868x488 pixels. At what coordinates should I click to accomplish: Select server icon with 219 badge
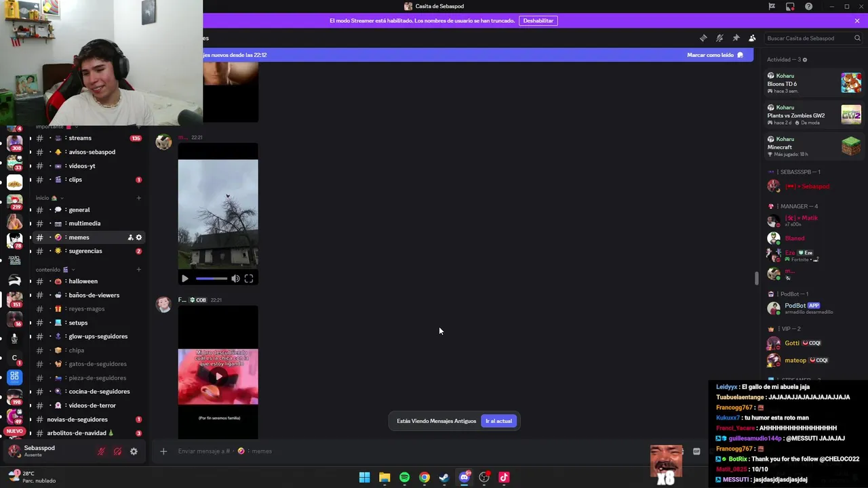[x=14, y=201]
